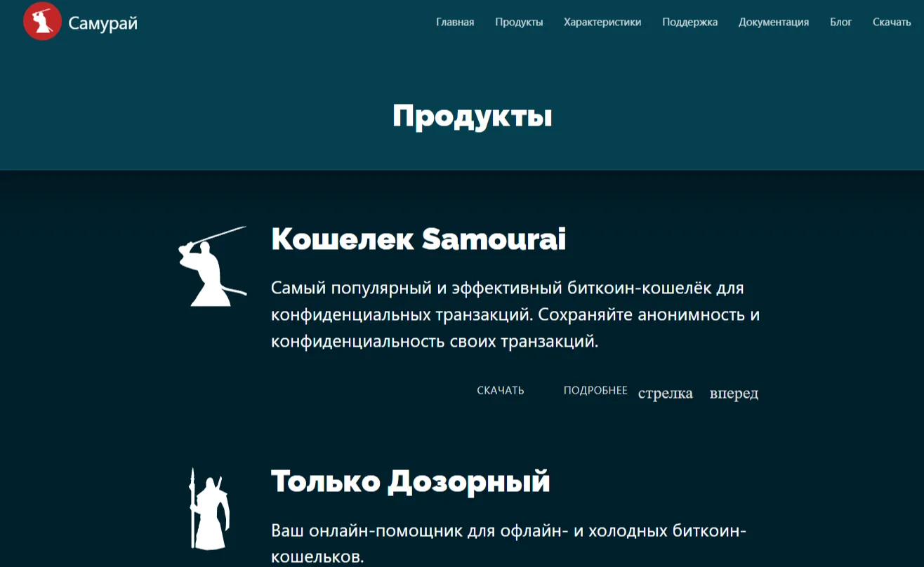Viewport: 924px width, 567px height.
Task: Click ПОДРОБНЕЕ link under Кошелек Samourai
Action: tap(595, 391)
